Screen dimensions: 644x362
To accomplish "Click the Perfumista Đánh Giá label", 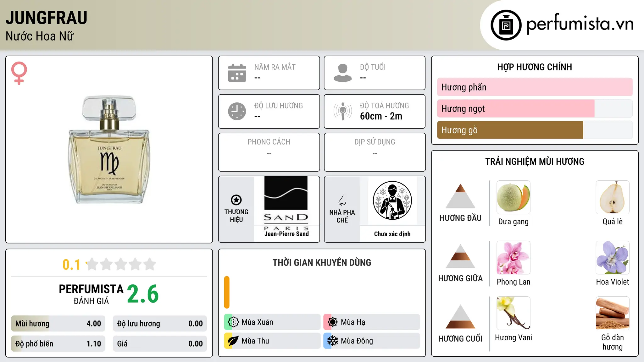I will 91,294.
